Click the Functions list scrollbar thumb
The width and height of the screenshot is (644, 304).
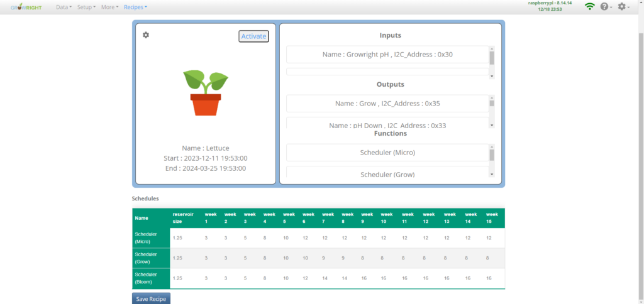492,155
